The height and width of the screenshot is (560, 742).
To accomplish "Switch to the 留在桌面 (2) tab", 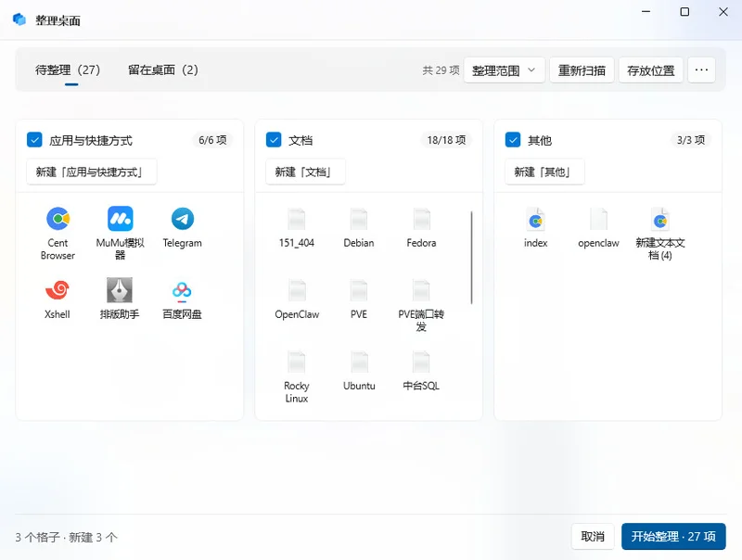I will pos(163,70).
